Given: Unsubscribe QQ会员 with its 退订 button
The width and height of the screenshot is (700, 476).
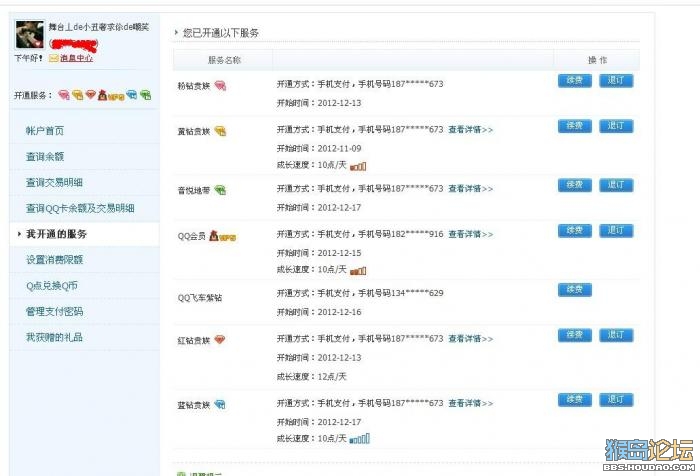Looking at the screenshot, I should (616, 231).
